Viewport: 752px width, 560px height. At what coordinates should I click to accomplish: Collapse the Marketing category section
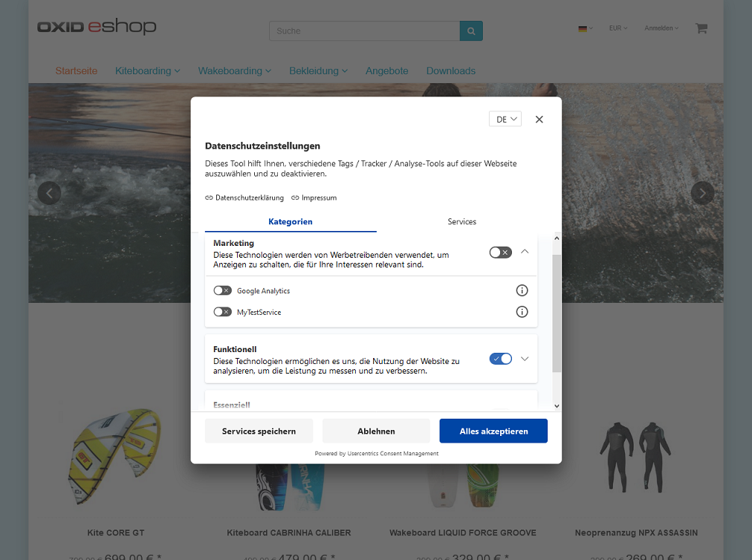525,252
